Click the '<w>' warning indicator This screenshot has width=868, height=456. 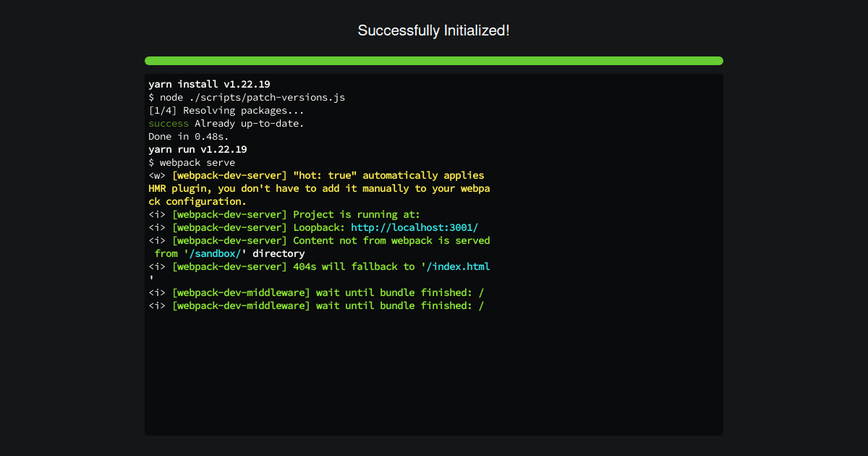click(x=156, y=175)
